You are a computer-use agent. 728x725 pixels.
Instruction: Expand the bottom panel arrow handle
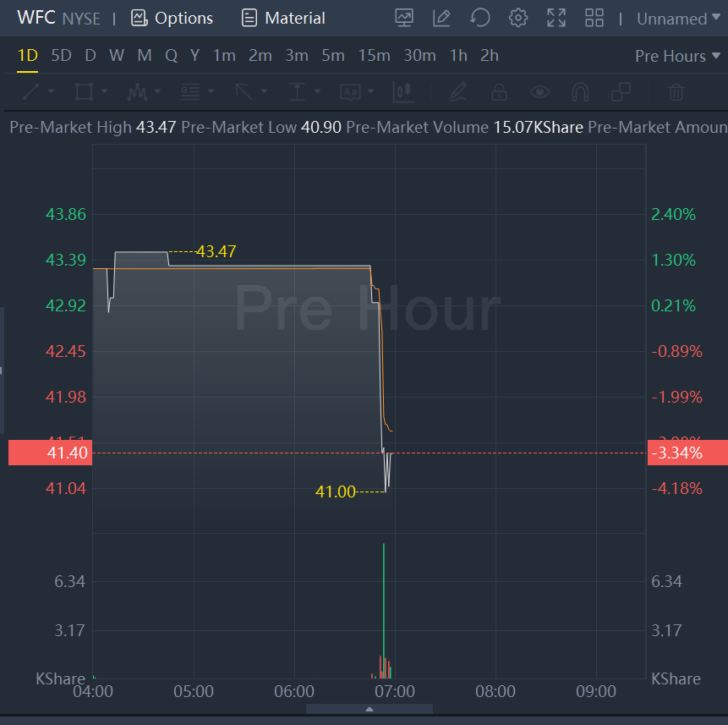369,709
